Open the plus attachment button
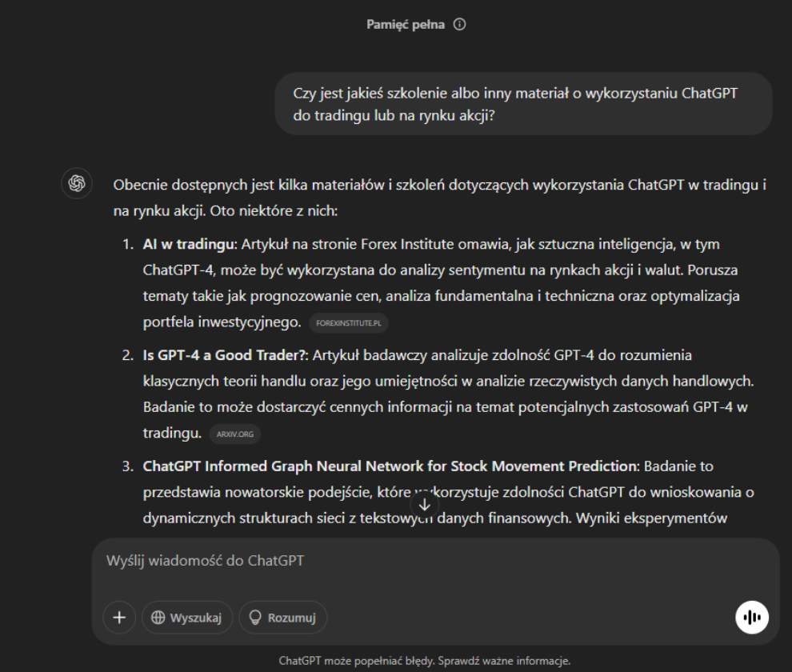 tap(119, 617)
